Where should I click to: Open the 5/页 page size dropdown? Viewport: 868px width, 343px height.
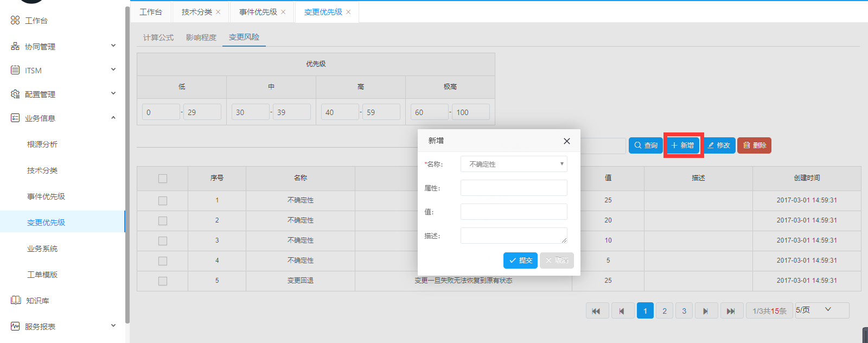[821, 310]
